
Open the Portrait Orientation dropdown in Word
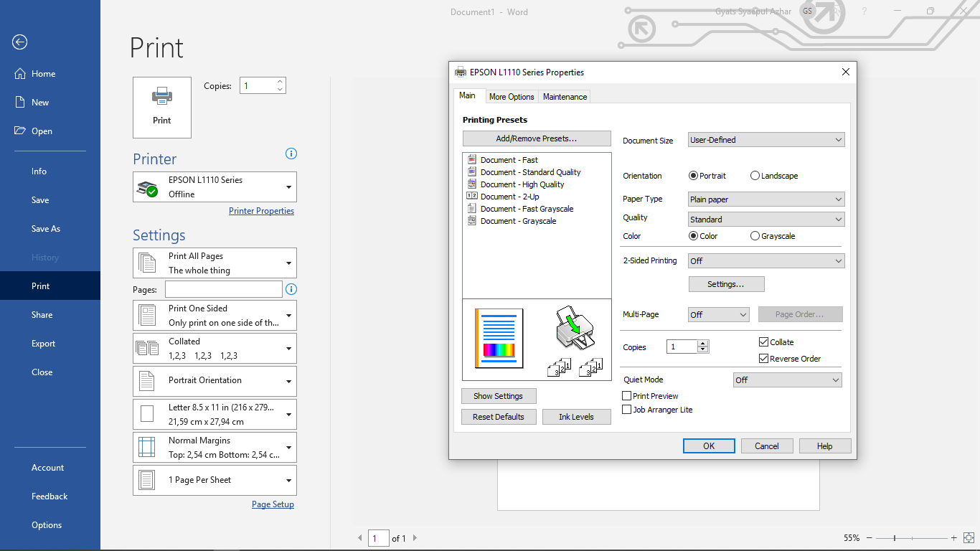click(x=215, y=381)
